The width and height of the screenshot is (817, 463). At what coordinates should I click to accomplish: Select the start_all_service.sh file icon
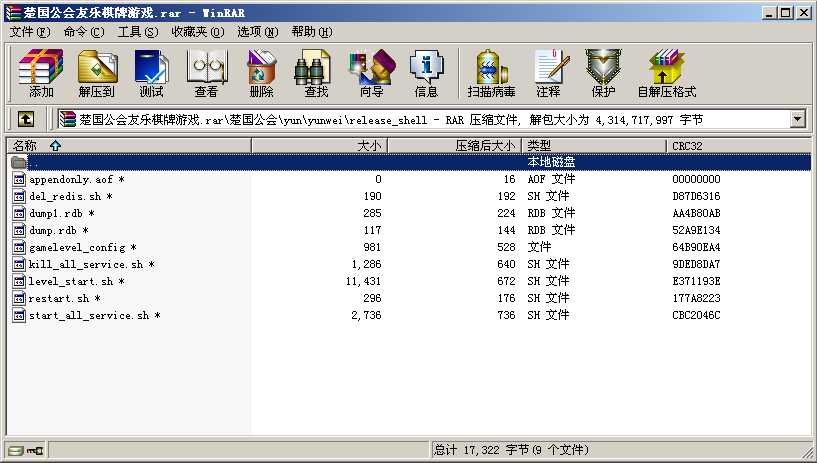click(19, 315)
